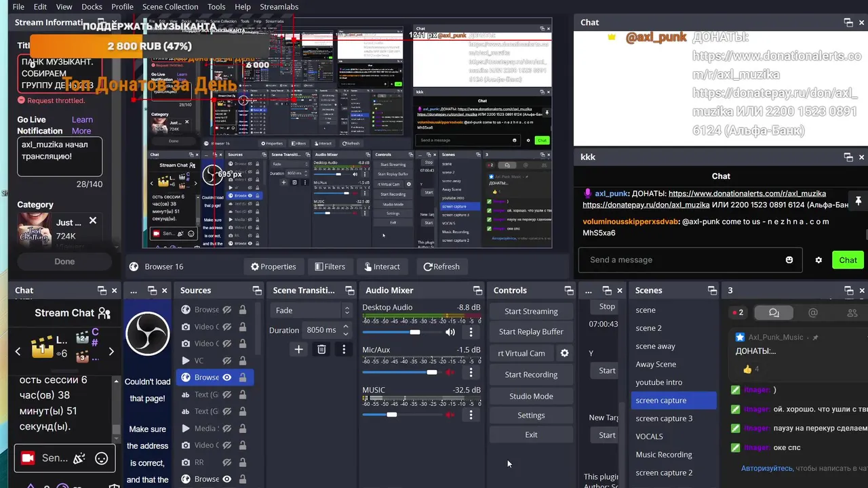The image size is (868, 488).
Task: Click Start Recording button
Action: coord(531,374)
